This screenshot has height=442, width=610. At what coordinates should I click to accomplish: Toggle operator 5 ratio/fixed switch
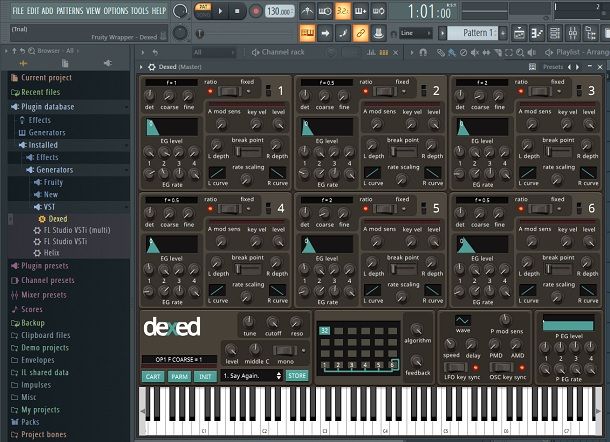pos(384,209)
